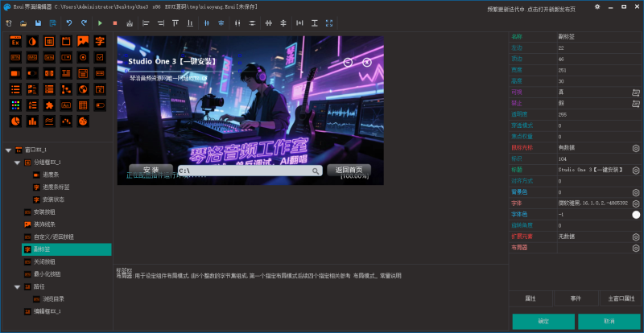Switch to the 属性 tab
The width and height of the screenshot is (644, 333).
(530, 298)
